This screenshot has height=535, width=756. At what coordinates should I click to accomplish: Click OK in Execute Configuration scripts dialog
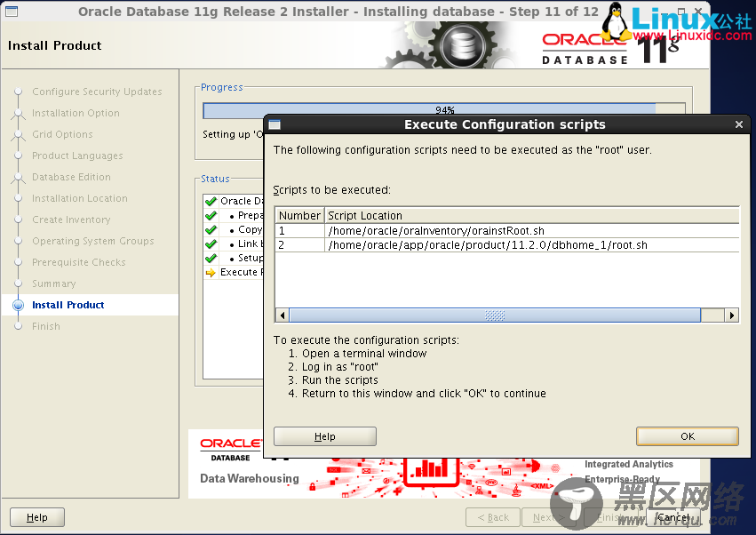coord(687,436)
